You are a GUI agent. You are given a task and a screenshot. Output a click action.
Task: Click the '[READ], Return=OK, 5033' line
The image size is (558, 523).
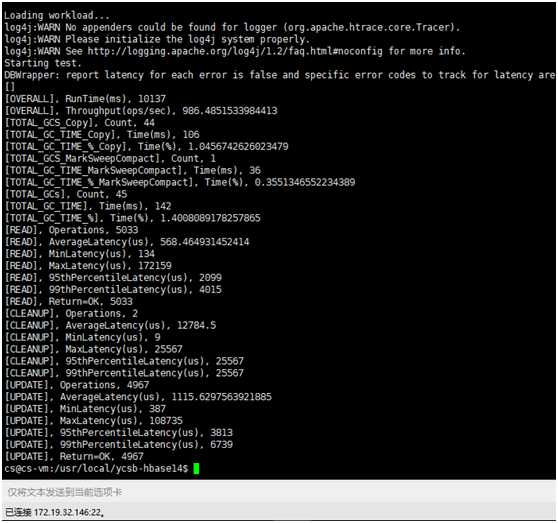[x=68, y=301]
